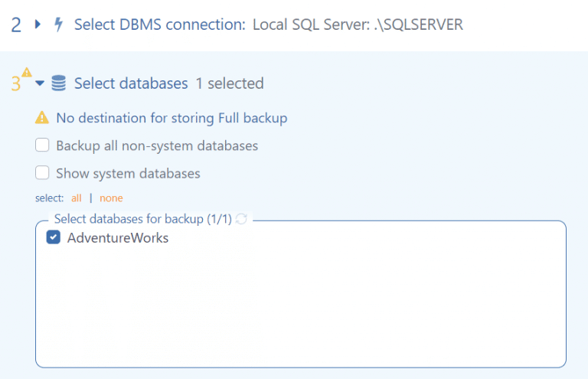588x379 pixels.
Task: Click the Local SQL Server connection name
Action: [x=358, y=25]
